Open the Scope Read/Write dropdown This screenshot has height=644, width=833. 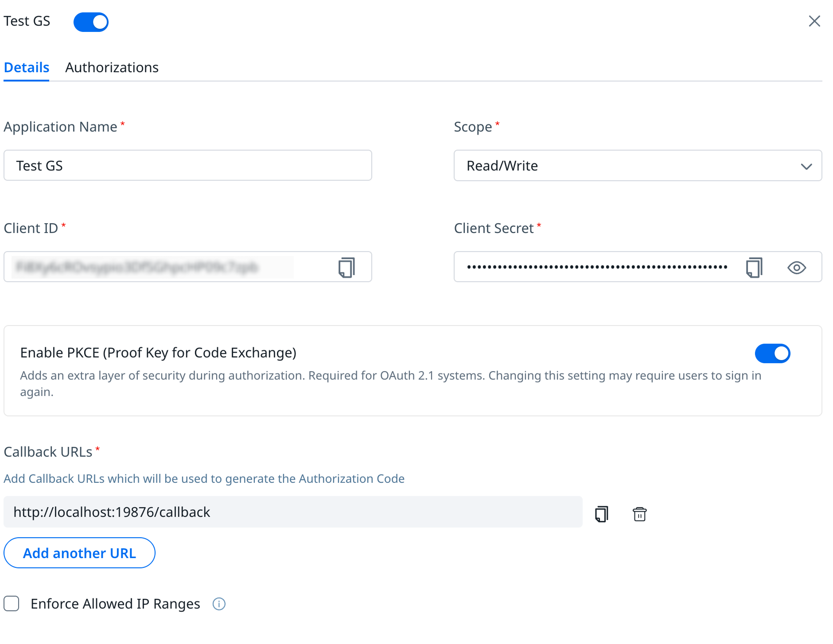coord(638,166)
